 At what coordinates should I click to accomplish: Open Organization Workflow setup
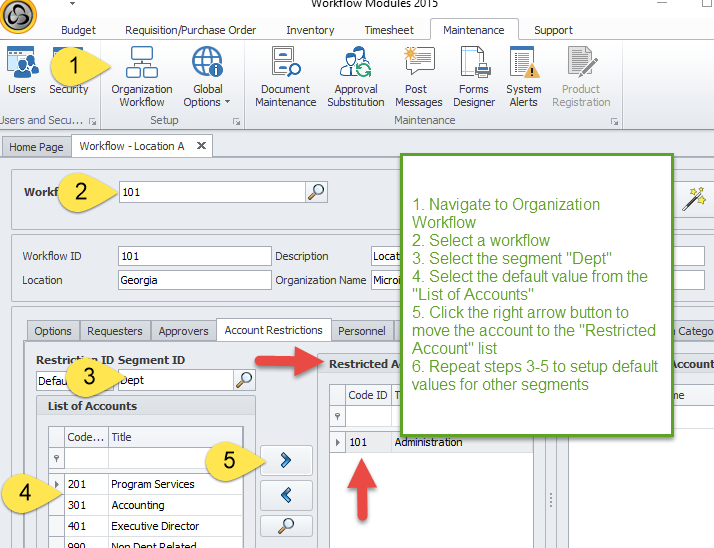[142, 76]
